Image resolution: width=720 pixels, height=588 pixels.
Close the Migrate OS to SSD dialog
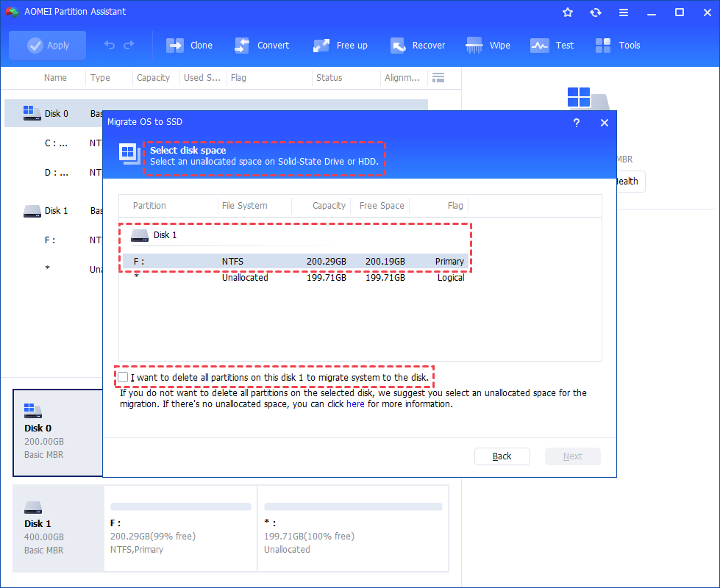[605, 123]
